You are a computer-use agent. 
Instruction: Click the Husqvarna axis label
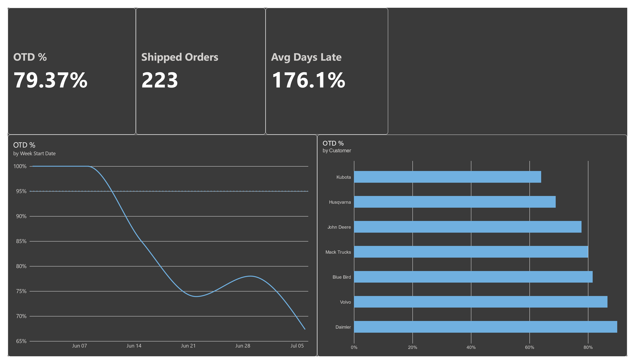coord(340,202)
